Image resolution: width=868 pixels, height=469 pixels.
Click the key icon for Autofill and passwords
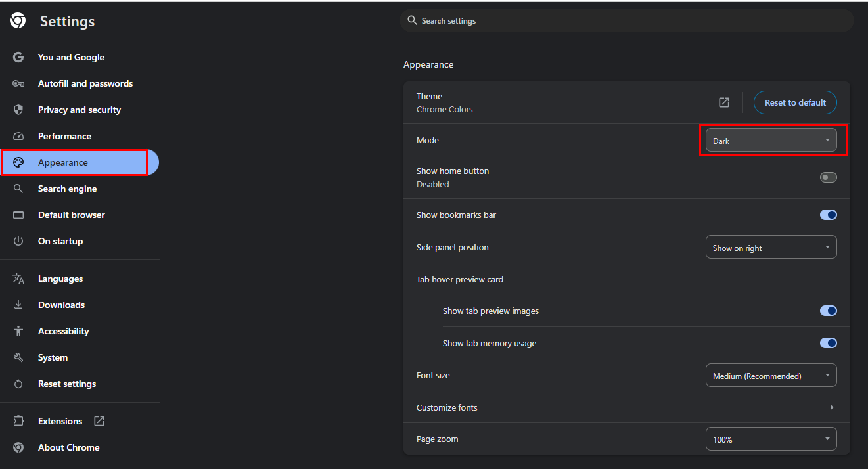(x=18, y=83)
